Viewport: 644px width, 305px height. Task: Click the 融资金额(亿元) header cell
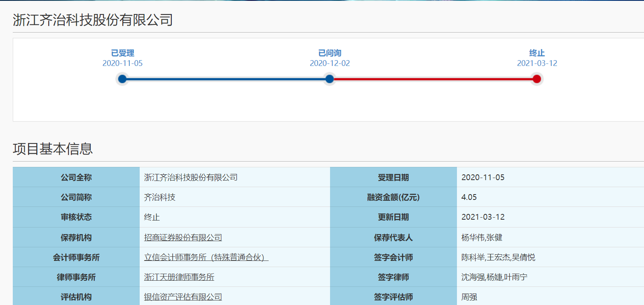393,197
